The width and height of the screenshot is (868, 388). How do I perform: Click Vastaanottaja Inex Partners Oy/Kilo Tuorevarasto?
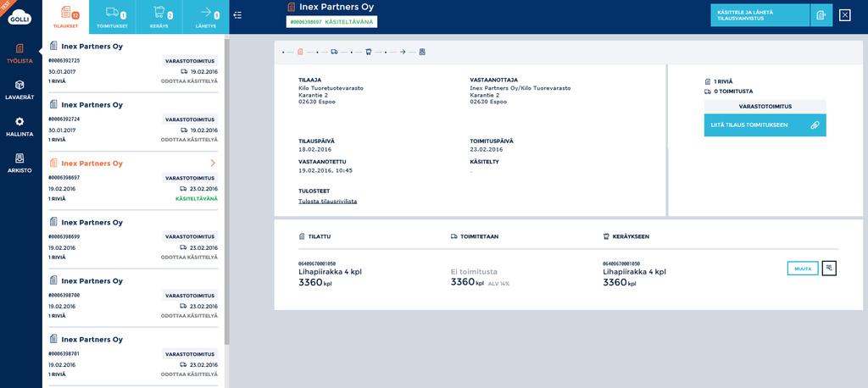coord(520,88)
